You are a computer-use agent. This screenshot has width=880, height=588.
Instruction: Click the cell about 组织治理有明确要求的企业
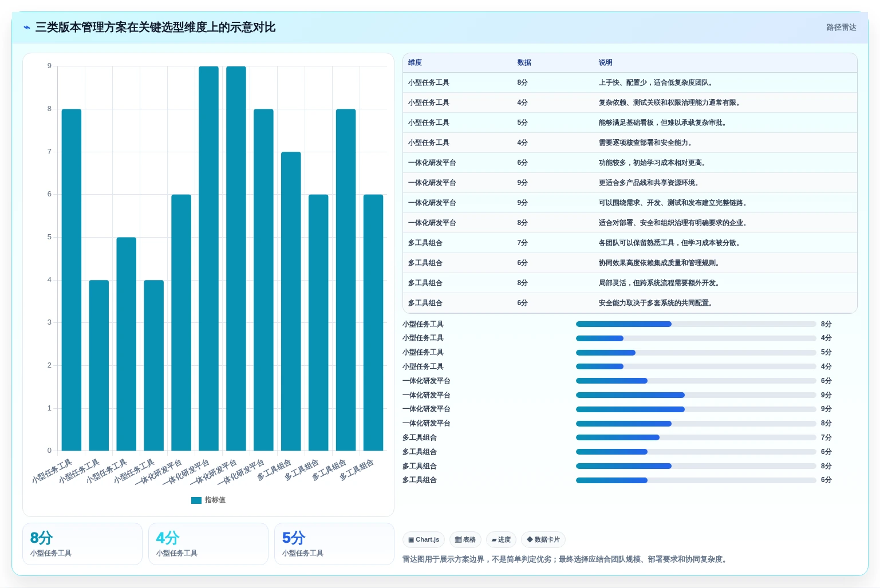tap(674, 223)
